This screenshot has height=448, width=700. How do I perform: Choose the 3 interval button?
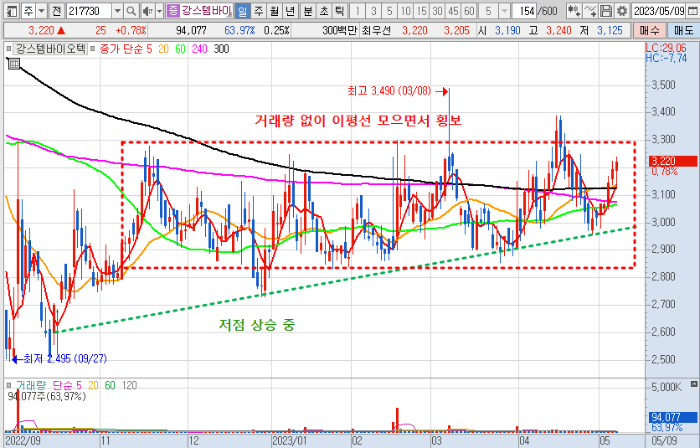pos(374,11)
